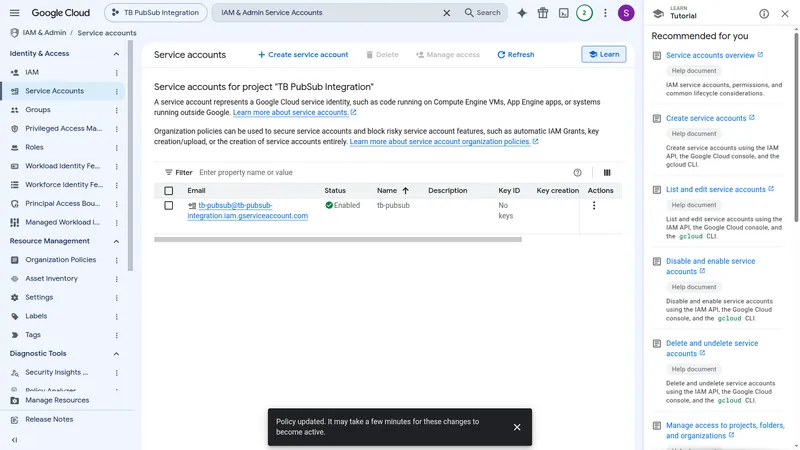Open Asset Inventory more options menu
This screenshot has width=800, height=450.
pyautogui.click(x=116, y=279)
